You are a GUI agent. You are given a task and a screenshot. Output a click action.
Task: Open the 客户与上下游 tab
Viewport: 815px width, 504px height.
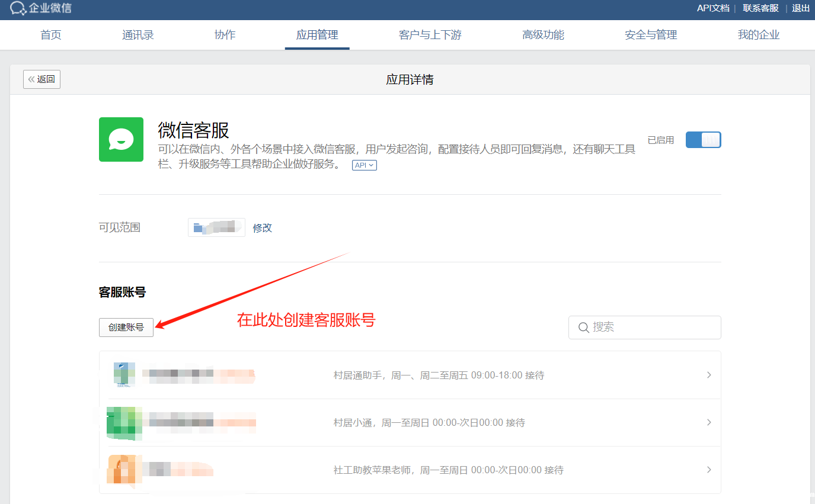coord(430,35)
